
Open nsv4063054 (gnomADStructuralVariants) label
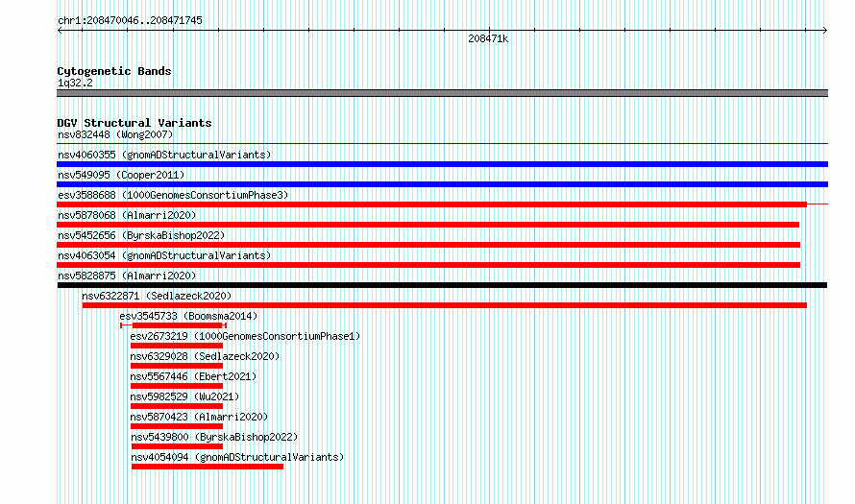(164, 255)
